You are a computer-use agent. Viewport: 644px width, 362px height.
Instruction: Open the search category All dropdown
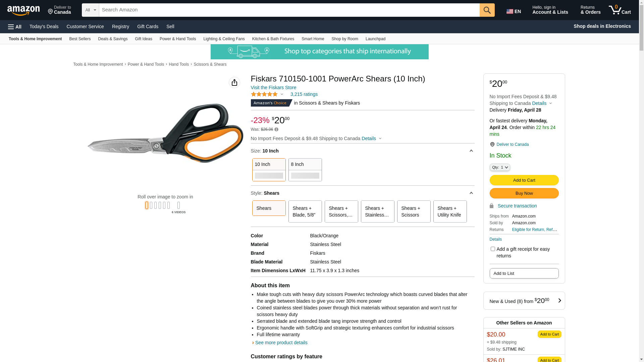point(91,10)
